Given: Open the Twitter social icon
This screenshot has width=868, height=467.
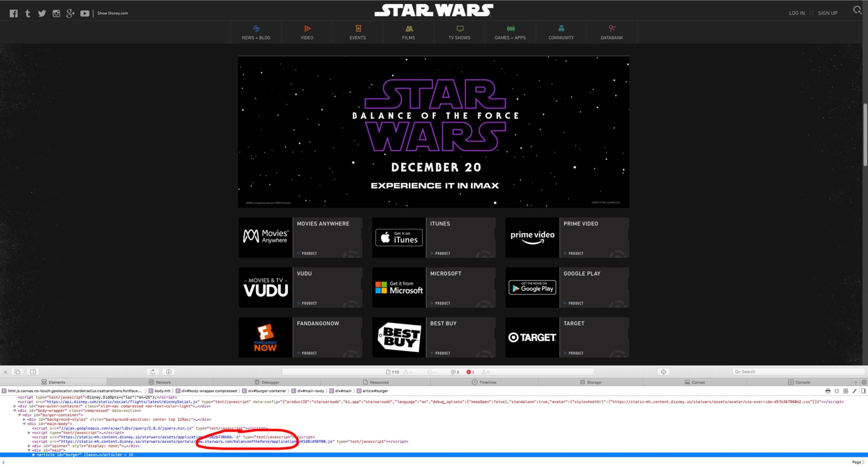Looking at the screenshot, I should click(x=42, y=13).
